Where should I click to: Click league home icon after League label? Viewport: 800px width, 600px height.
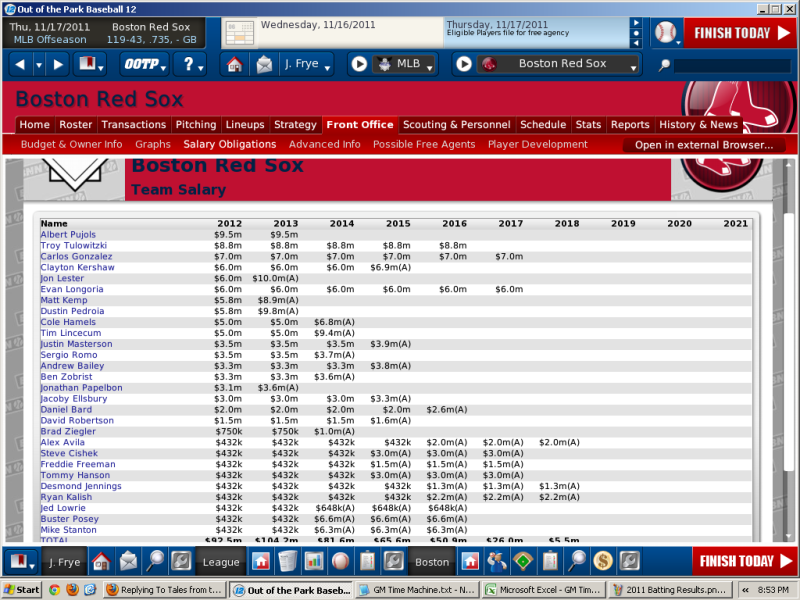[x=261, y=562]
